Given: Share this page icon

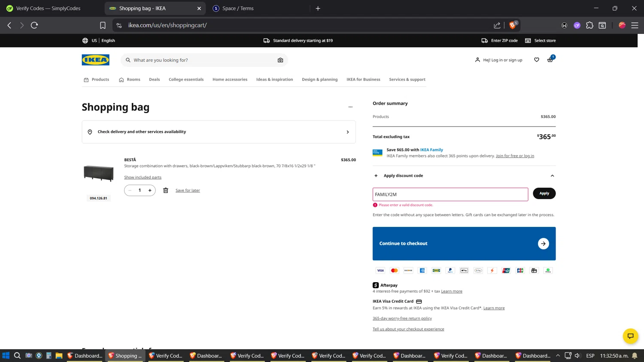Looking at the screenshot, I should 497,25.
